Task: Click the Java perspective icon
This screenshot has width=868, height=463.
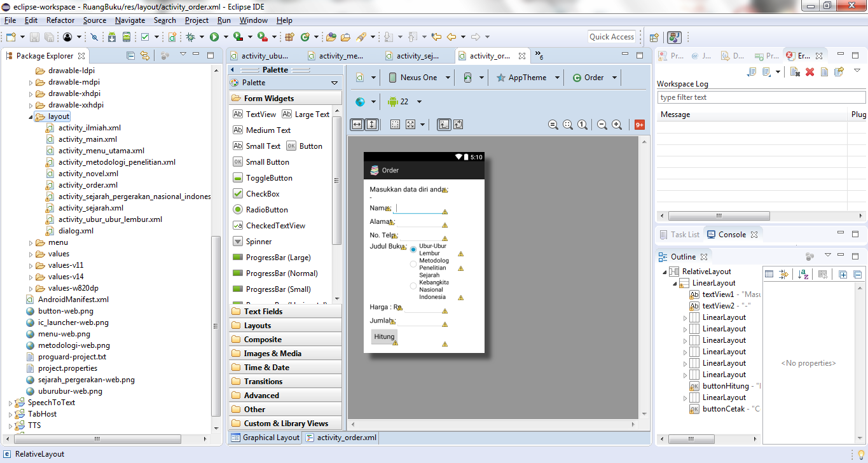Action: 675,38
